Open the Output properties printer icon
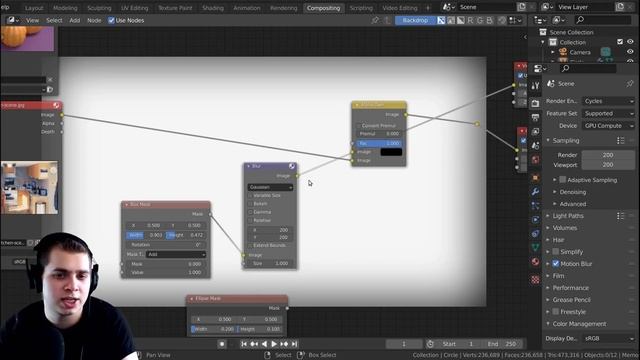The height and width of the screenshot is (360, 640). coord(536,118)
